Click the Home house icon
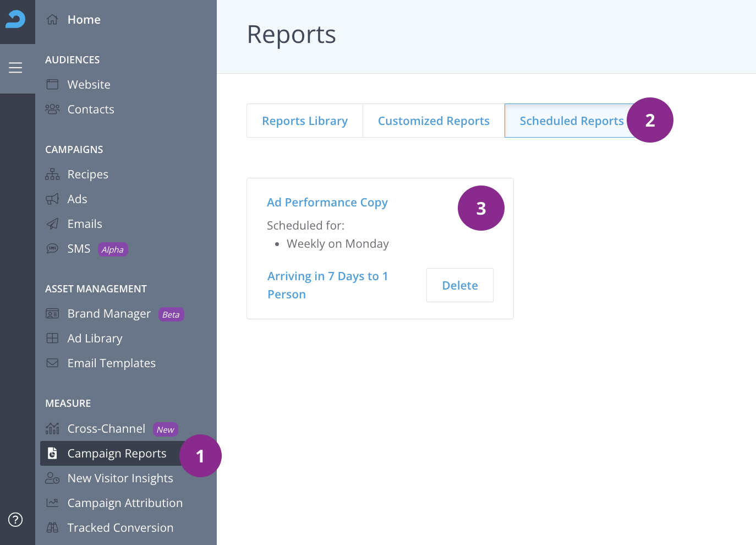The width and height of the screenshot is (756, 545). [x=52, y=20]
